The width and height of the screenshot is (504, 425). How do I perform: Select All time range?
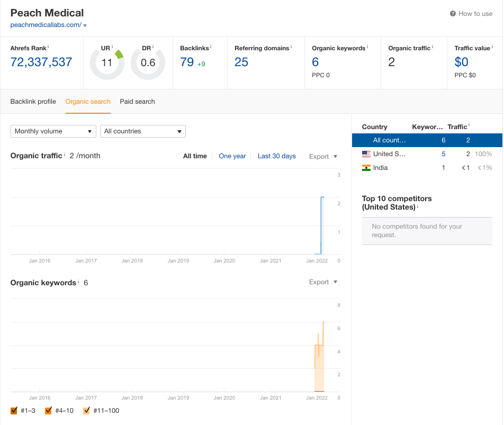[x=195, y=156]
